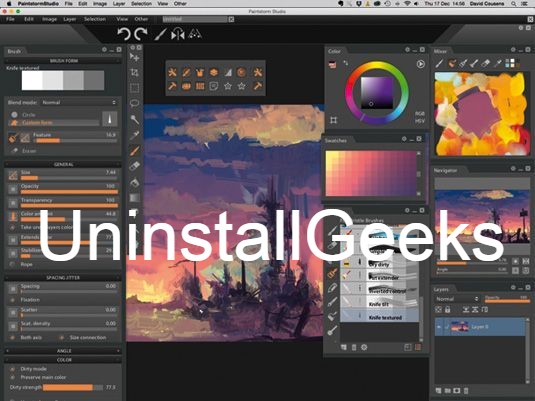Screen dimensions: 535x401
Task: Select the eyedropper icon in Mixer toolbar
Action: pyautogui.click(x=498, y=63)
